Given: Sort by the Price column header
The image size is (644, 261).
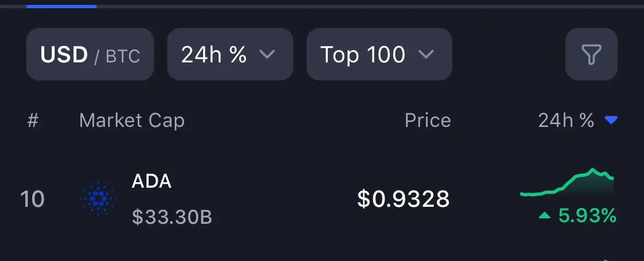Looking at the screenshot, I should pos(428,120).
